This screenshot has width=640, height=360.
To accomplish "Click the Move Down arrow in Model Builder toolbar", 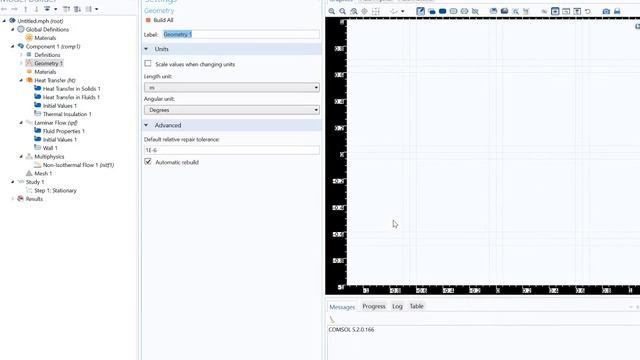I will [36, 9].
